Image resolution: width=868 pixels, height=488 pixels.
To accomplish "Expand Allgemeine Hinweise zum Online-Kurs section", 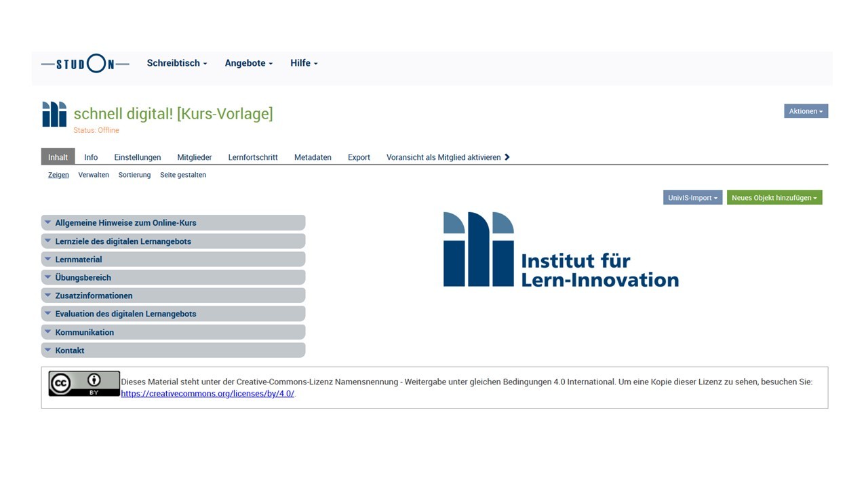I will point(173,222).
